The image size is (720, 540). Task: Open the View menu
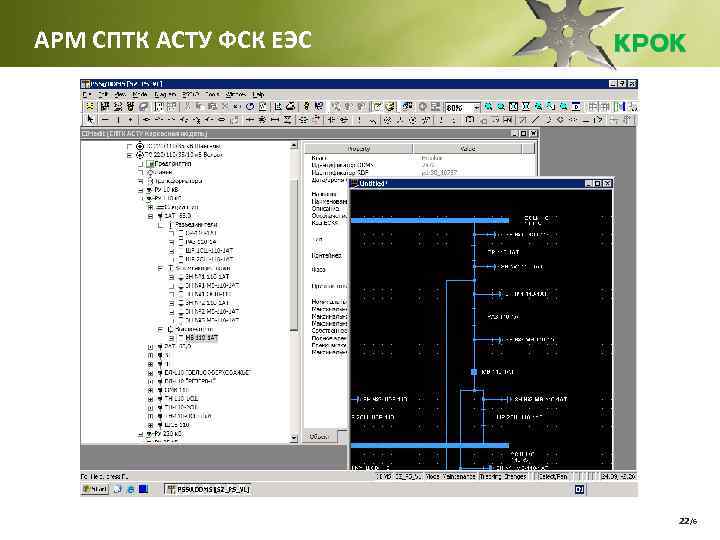(x=120, y=95)
